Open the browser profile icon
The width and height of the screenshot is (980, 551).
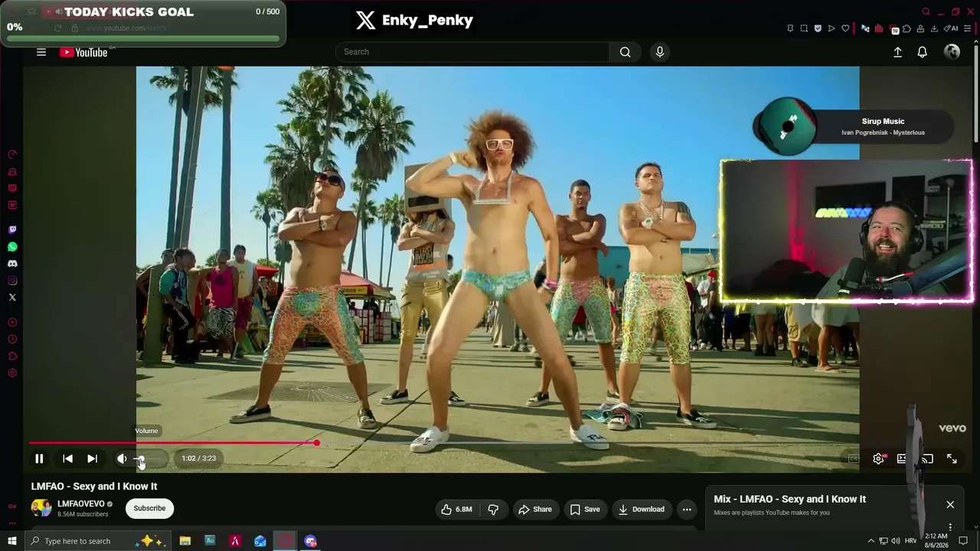(x=920, y=28)
